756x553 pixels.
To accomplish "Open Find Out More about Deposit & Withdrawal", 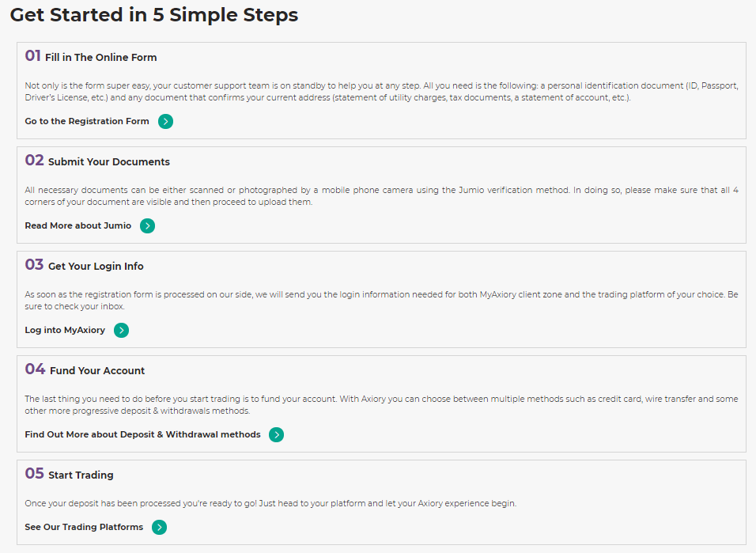I will tap(142, 434).
